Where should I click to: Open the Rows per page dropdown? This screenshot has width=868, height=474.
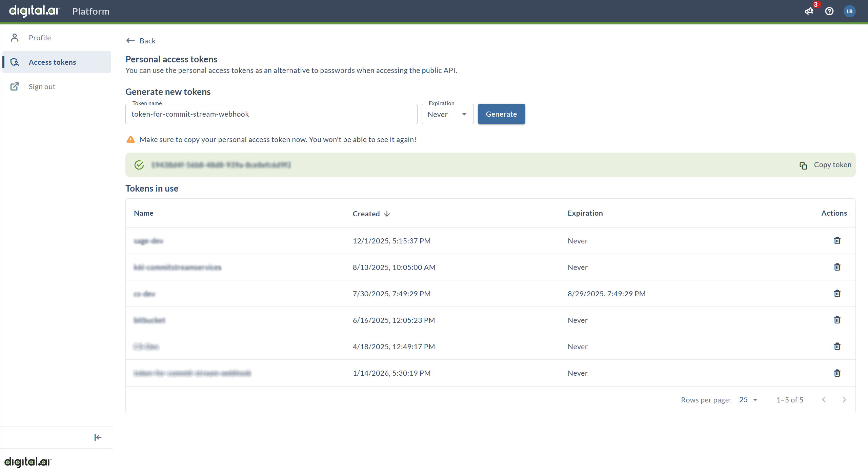coord(747,400)
